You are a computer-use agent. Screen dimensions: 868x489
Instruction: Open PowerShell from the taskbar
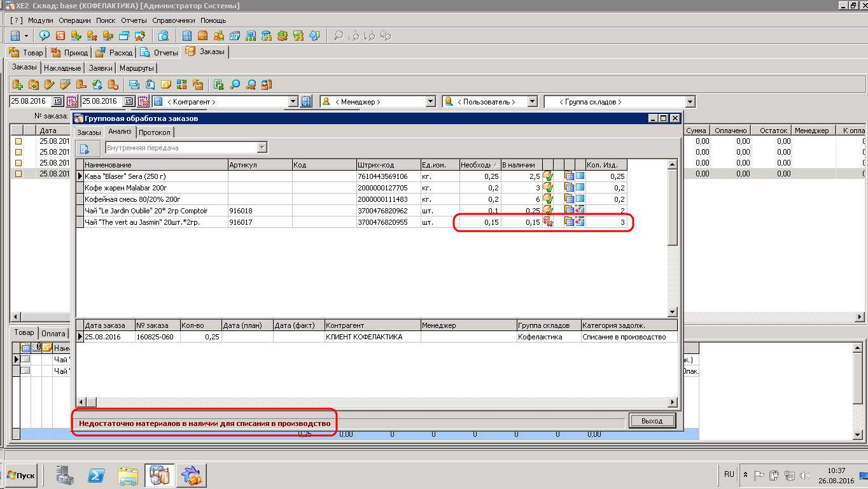coord(96,475)
